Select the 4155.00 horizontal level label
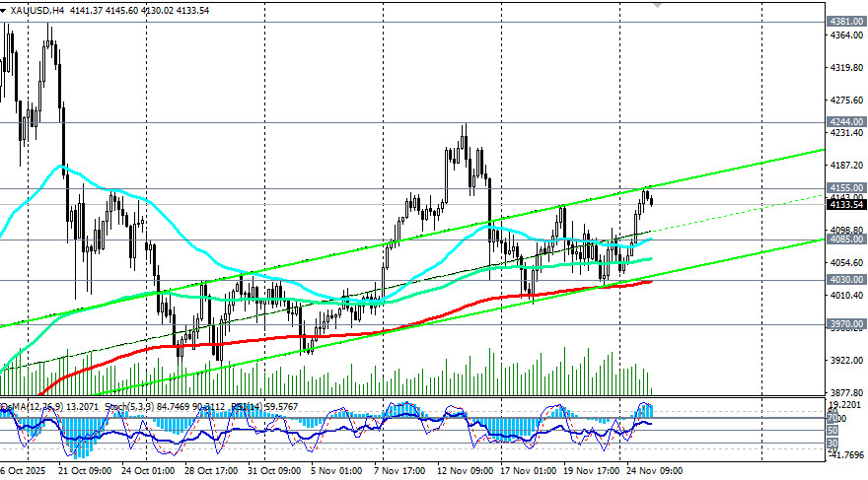The image size is (868, 480). [x=846, y=188]
